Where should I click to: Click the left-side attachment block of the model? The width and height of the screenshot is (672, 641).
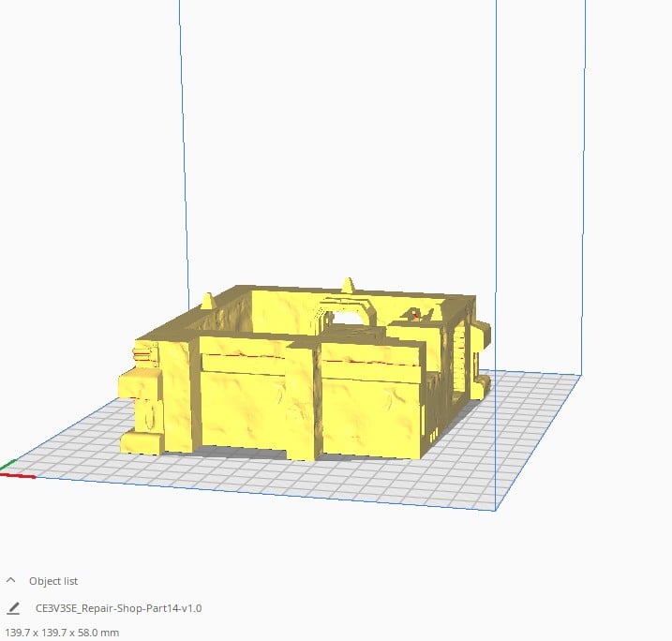click(141, 408)
